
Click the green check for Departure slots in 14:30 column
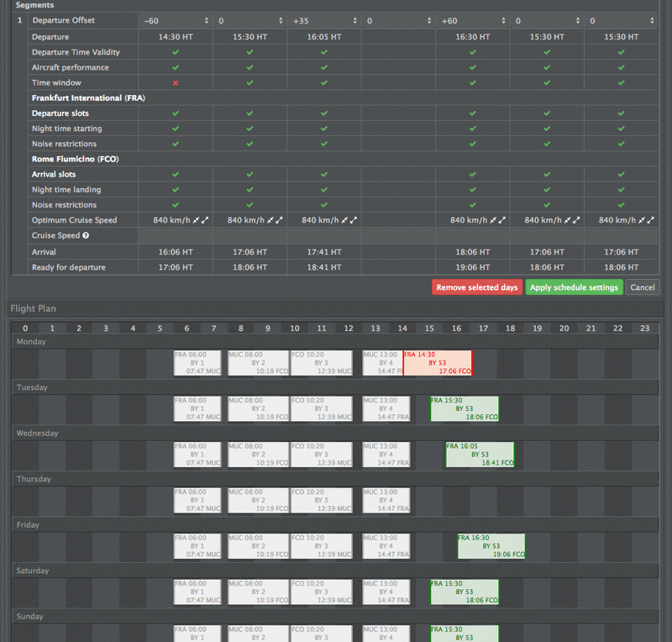[x=176, y=113]
